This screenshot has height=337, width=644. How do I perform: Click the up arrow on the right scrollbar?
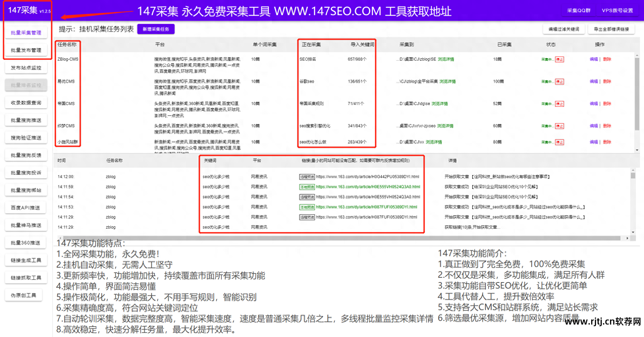pyautogui.click(x=637, y=55)
